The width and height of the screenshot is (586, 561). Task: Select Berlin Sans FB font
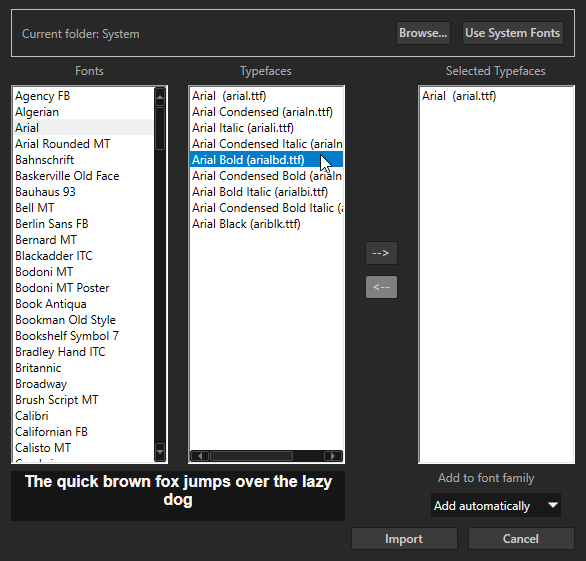coord(83,224)
